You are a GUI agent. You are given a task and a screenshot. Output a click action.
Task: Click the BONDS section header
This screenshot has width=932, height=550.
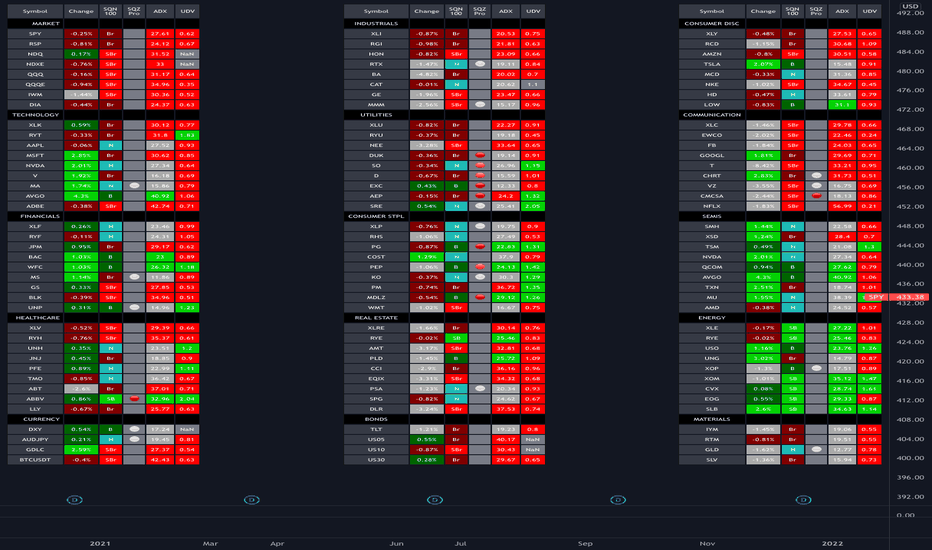point(376,419)
